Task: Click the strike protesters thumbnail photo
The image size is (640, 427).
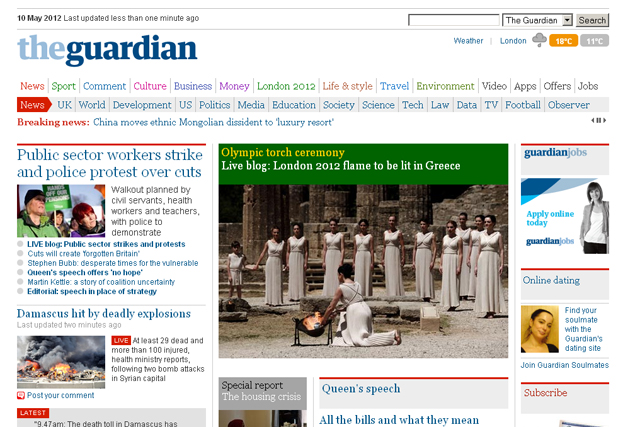Action: pyautogui.click(x=61, y=211)
